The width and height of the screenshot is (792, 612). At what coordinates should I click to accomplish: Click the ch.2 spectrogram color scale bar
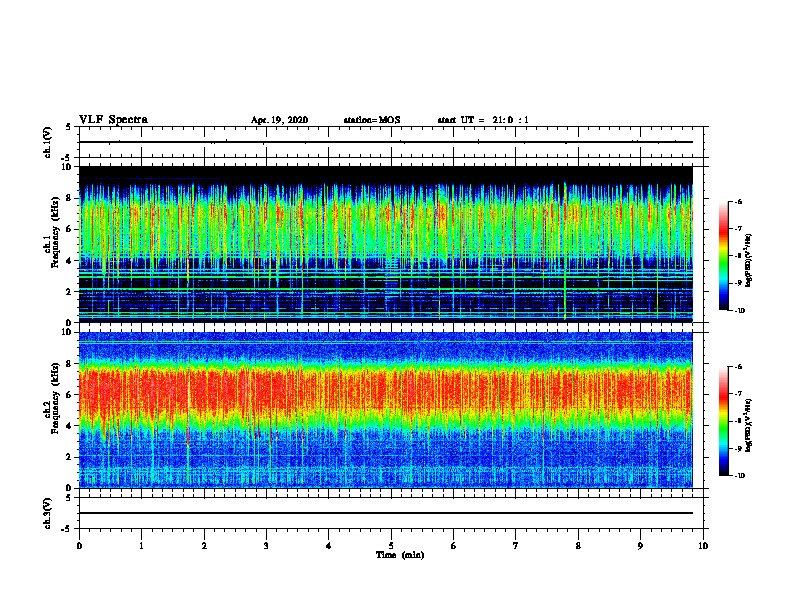click(723, 421)
